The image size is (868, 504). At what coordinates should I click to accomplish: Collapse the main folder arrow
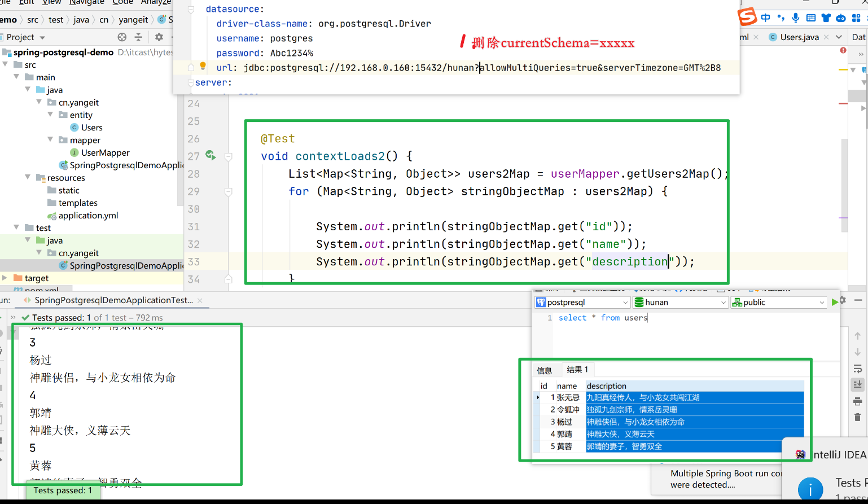(16, 77)
